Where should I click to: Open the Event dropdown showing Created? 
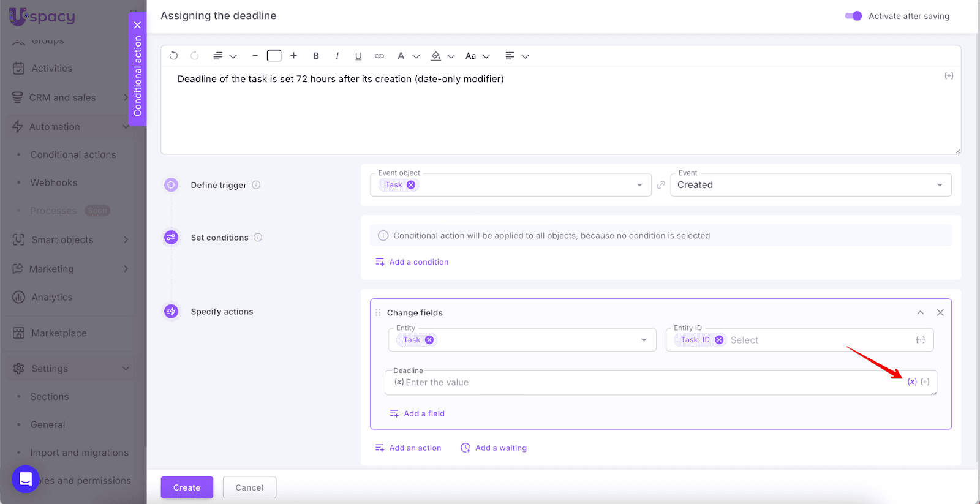810,185
